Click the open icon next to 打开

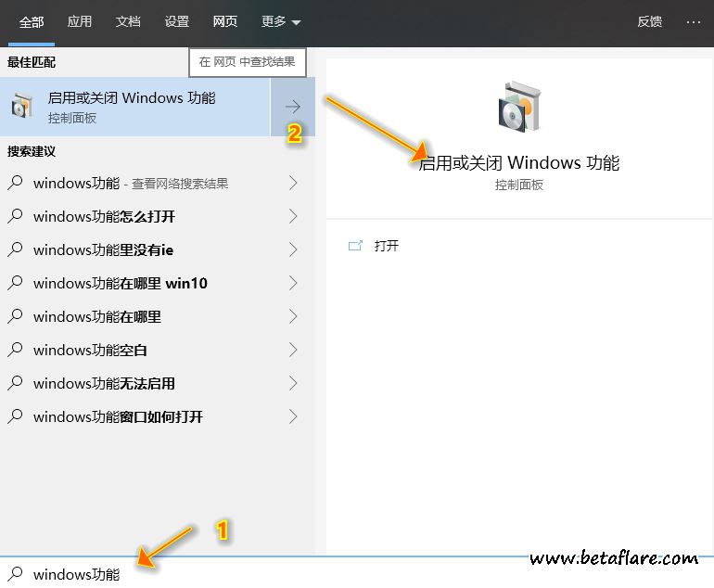[x=355, y=246]
